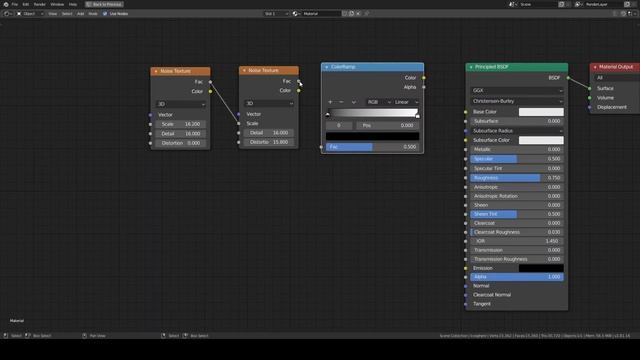This screenshot has width=640, height=360.
Task: Click the Scene name field
Action: coord(538,4)
